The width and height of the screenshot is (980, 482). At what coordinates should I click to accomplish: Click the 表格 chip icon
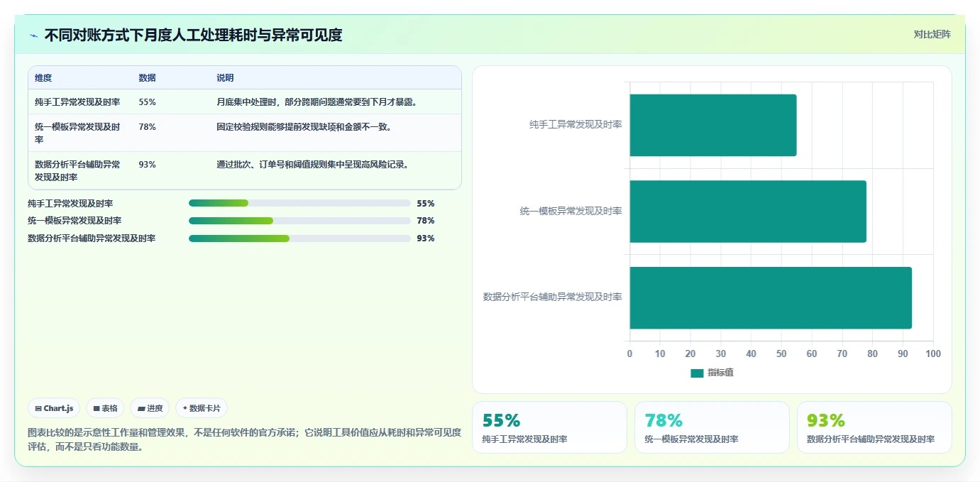pyautogui.click(x=97, y=408)
